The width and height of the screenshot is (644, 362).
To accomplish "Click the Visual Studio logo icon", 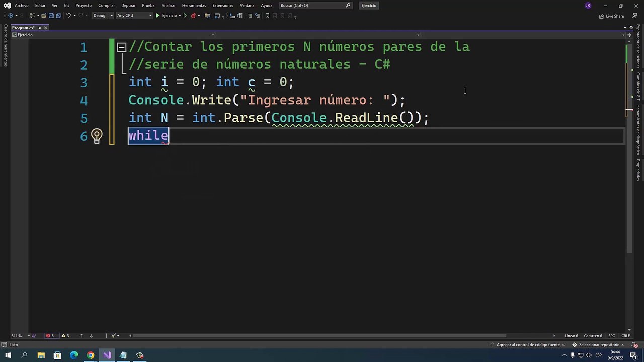I will (x=8, y=5).
